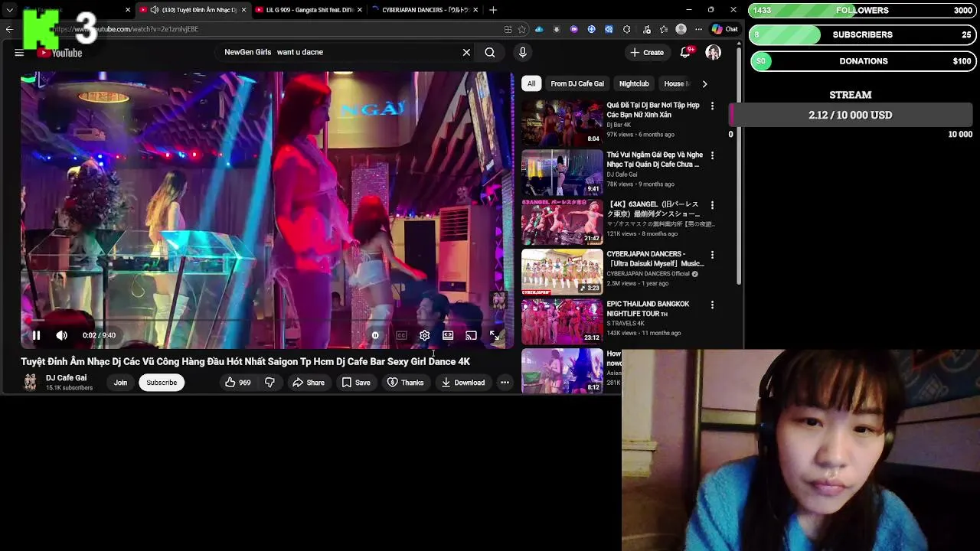Expand the browser tab search dropdown
Screen dimensions: 980x551
point(10,10)
